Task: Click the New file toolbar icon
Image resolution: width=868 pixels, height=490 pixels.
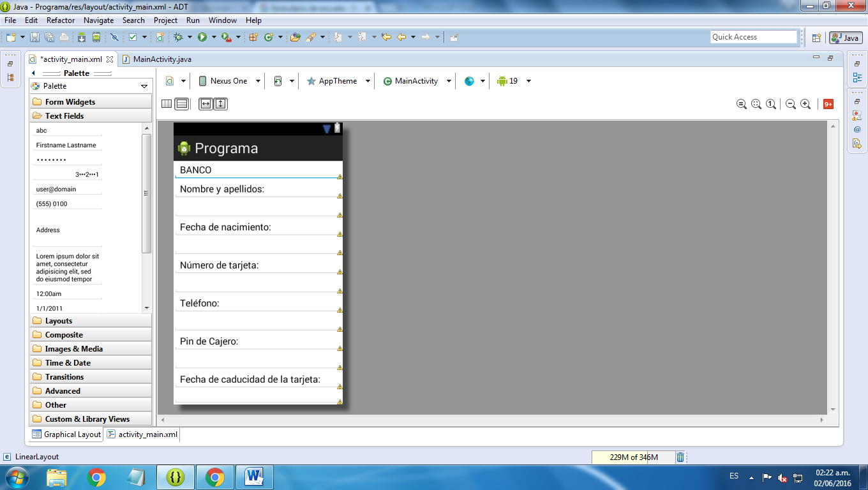Action: (11, 37)
